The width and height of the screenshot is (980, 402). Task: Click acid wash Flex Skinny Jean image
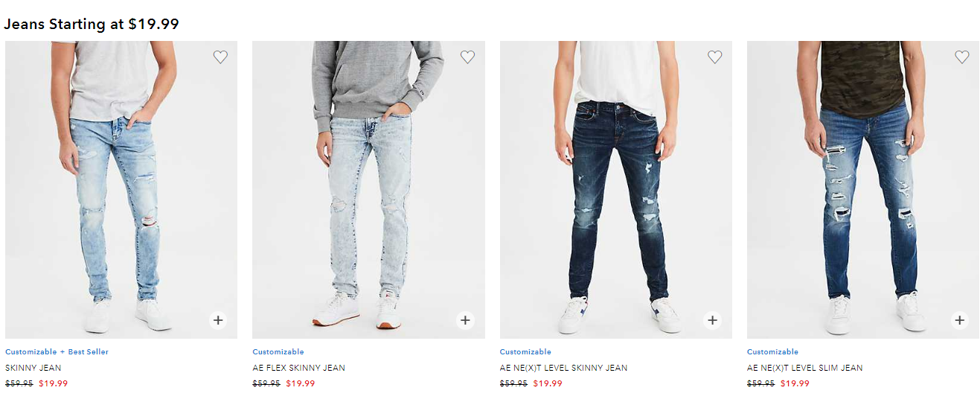[x=368, y=190]
